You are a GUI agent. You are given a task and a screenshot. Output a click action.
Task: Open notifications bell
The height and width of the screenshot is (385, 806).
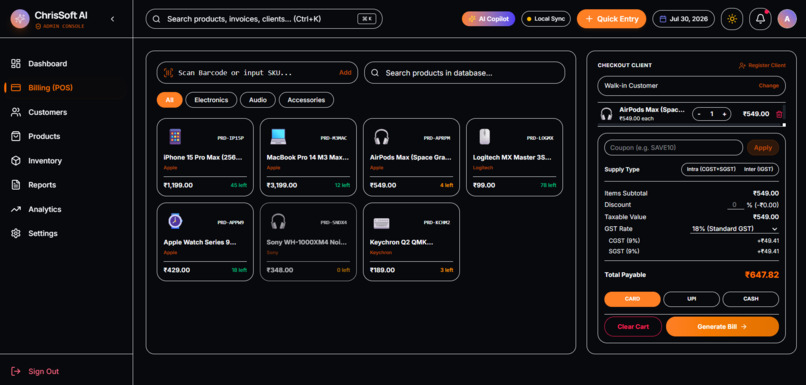click(760, 19)
